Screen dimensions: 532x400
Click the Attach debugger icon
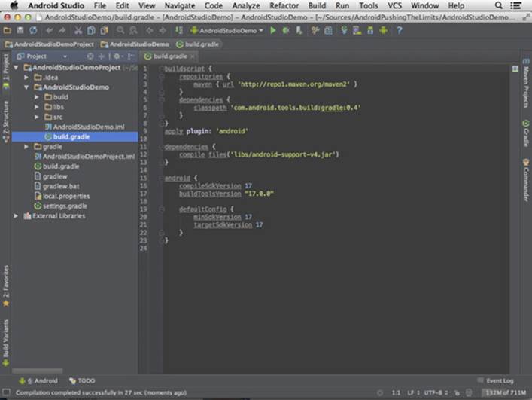[299, 31]
